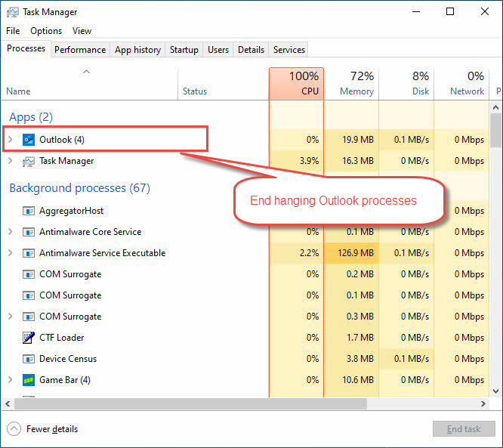Screen dimensions: 503x448
Task: Switch to the Services tab
Action: [289, 50]
